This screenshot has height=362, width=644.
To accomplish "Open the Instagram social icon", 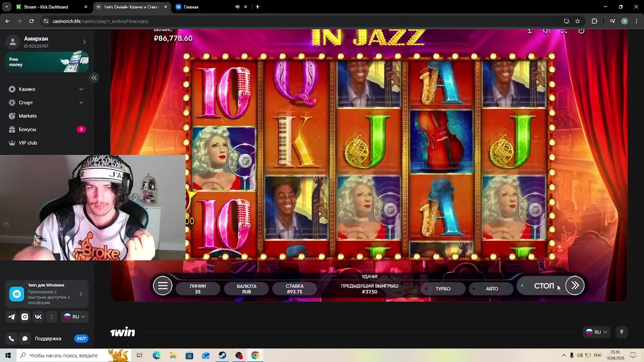I will tap(25, 317).
